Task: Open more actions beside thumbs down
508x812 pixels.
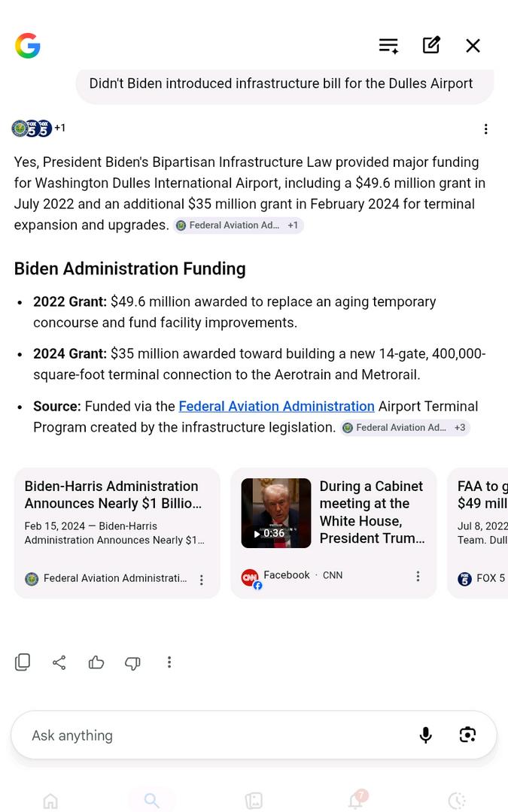Action: pos(169,662)
